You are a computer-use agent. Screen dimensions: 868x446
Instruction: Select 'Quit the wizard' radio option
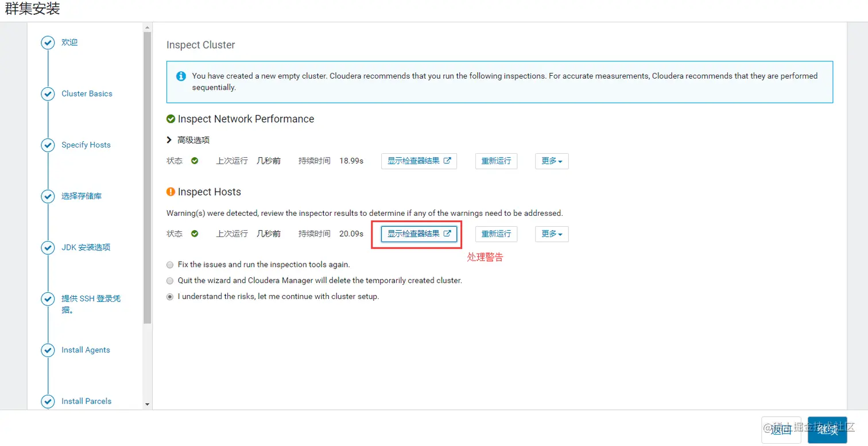tap(169, 281)
